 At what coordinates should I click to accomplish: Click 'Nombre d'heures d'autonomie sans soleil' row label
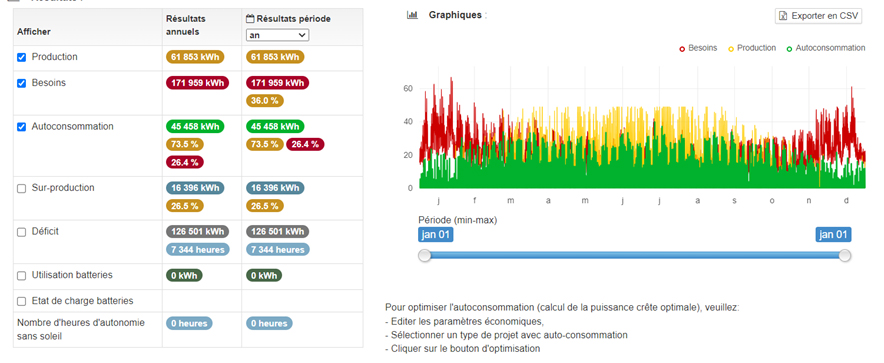pyautogui.click(x=81, y=330)
